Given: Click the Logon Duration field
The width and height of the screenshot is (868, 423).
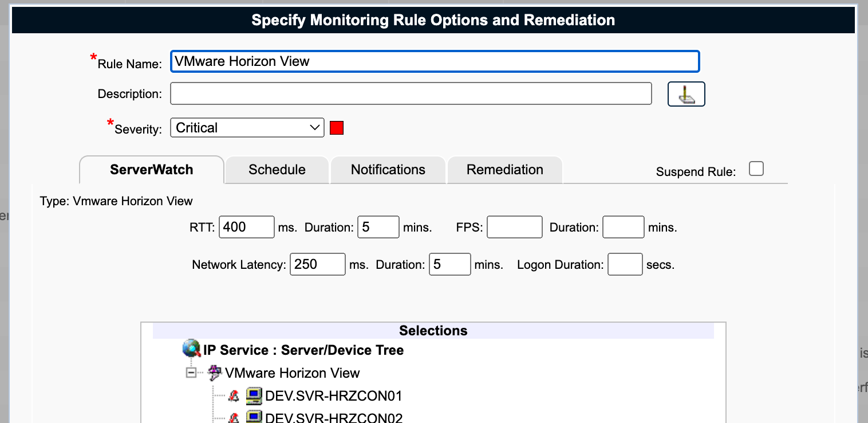Looking at the screenshot, I should 625,264.
